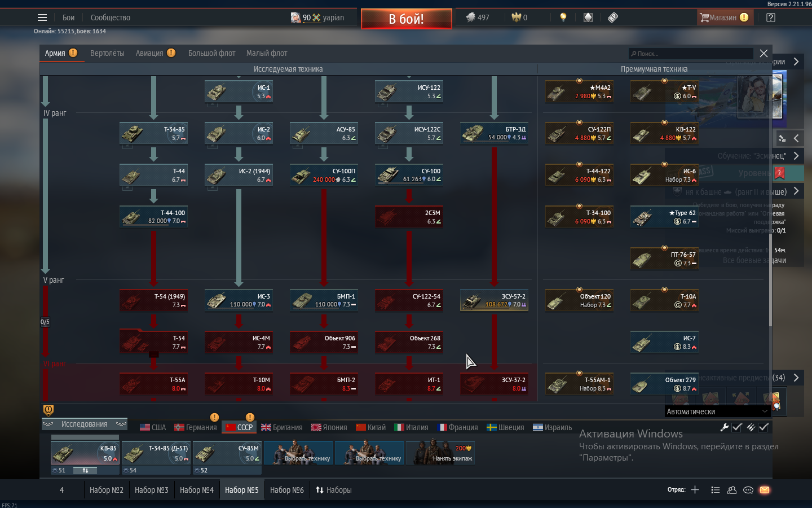Select the БТР-3Д vehicle card
This screenshot has width=812, height=508.
494,133
